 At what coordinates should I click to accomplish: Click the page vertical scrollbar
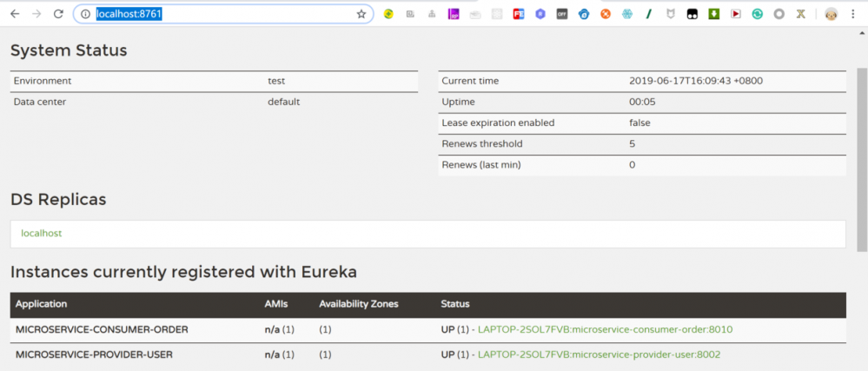pyautogui.click(x=861, y=130)
